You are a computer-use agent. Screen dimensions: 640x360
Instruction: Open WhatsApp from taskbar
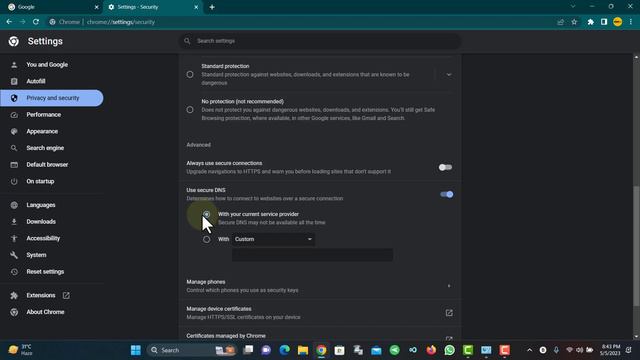(449, 350)
